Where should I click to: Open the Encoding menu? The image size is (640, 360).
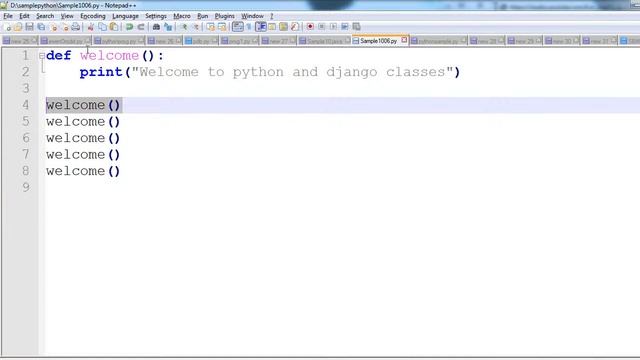pos(93,16)
